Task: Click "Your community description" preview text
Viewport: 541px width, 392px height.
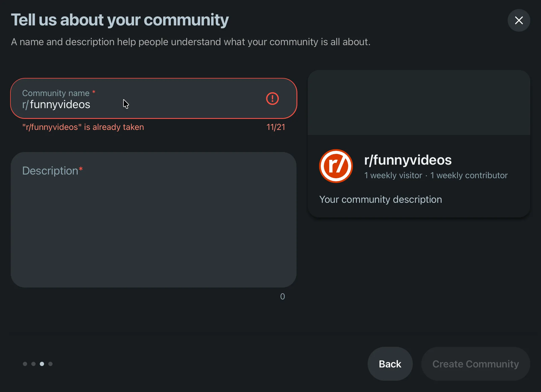Action: click(381, 199)
